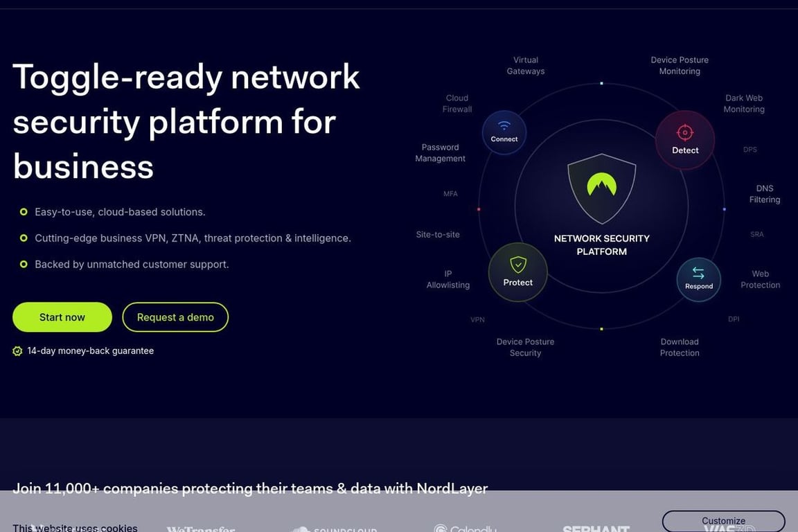Click the Download Protection label
This screenshot has height=532, width=798.
(x=680, y=347)
